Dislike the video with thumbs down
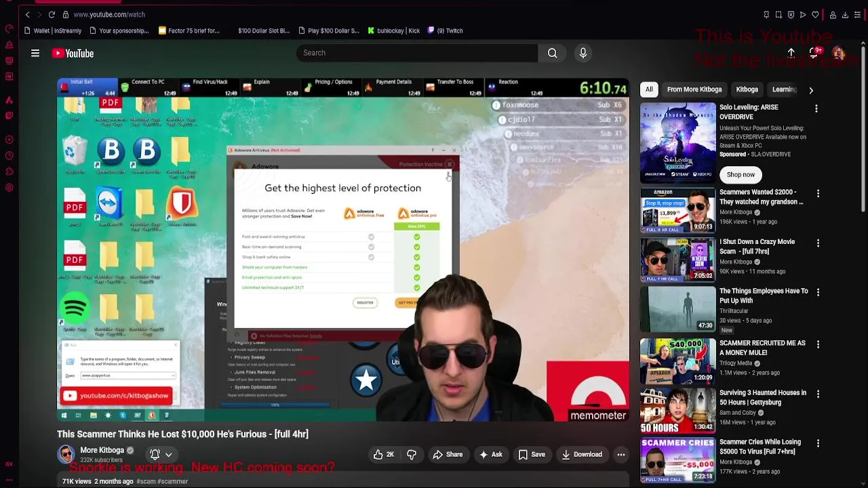The height and width of the screenshot is (488, 868). tap(412, 455)
